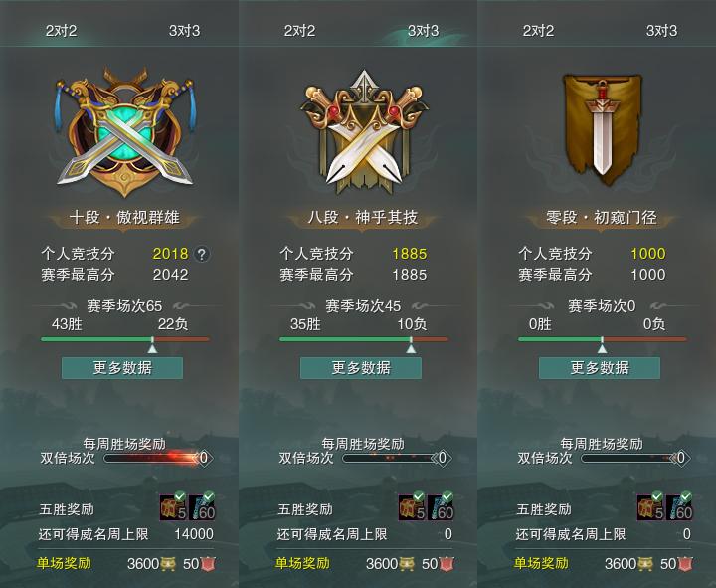Select the 3对3 tab in middle panel
Image resolution: width=716 pixels, height=588 pixels.
[423, 31]
